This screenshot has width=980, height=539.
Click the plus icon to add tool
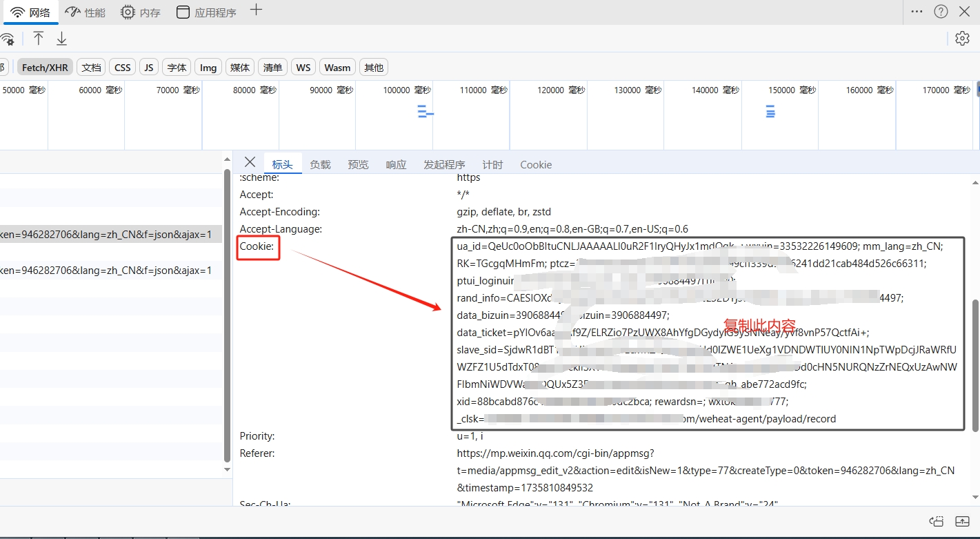(x=256, y=10)
